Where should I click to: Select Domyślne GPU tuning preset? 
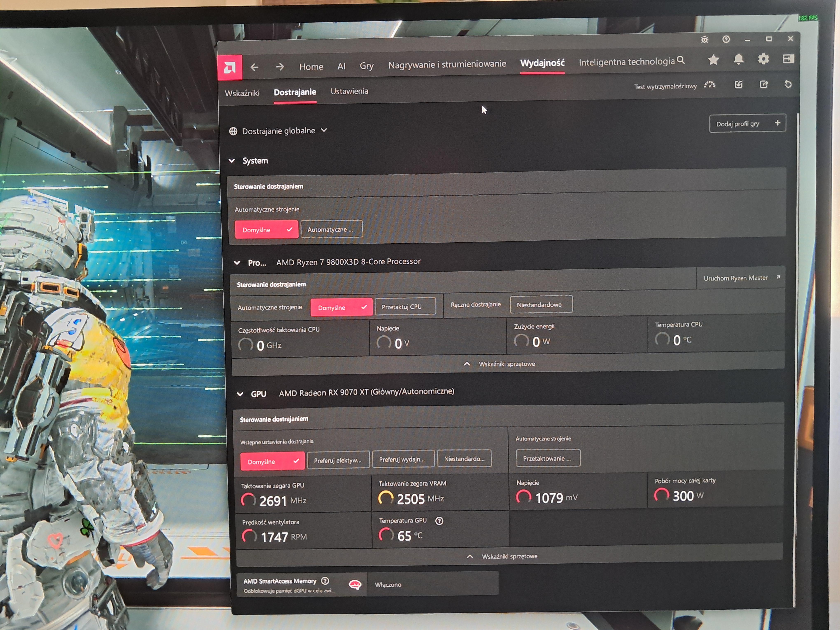click(272, 461)
